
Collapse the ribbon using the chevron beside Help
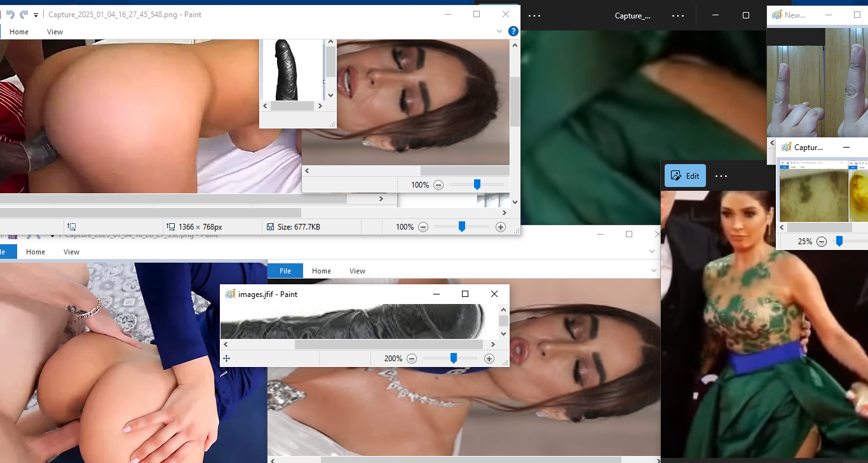tap(499, 31)
